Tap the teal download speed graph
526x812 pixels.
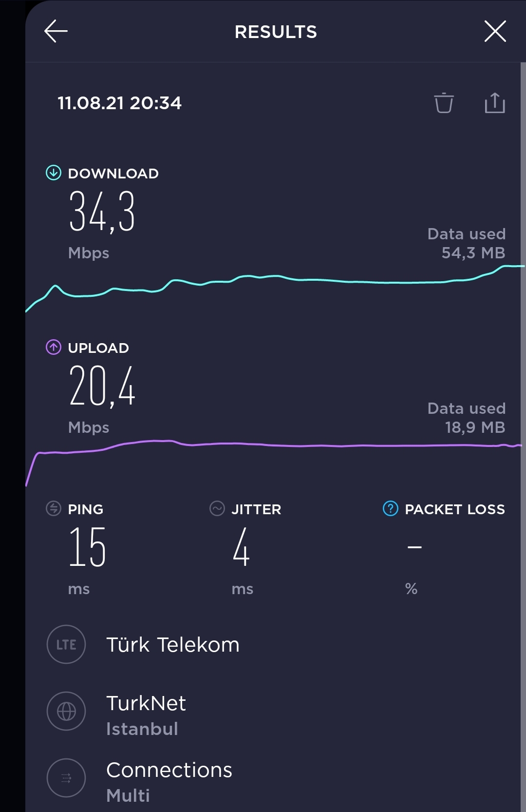(x=275, y=288)
